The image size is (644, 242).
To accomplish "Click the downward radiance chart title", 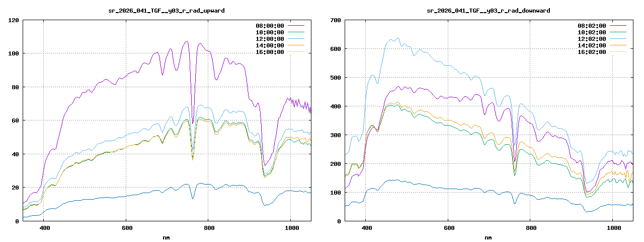I will (488, 10).
